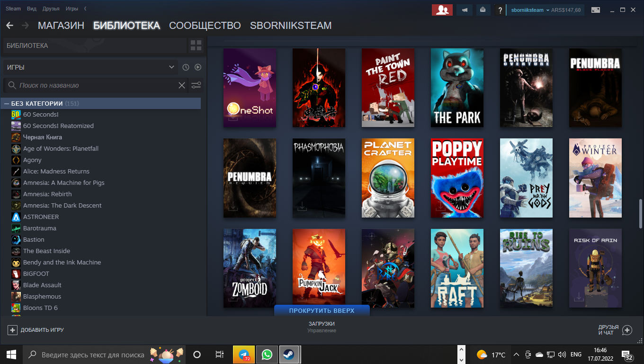Open the Steam menu
The height and width of the screenshot is (364, 644).
(13, 9)
